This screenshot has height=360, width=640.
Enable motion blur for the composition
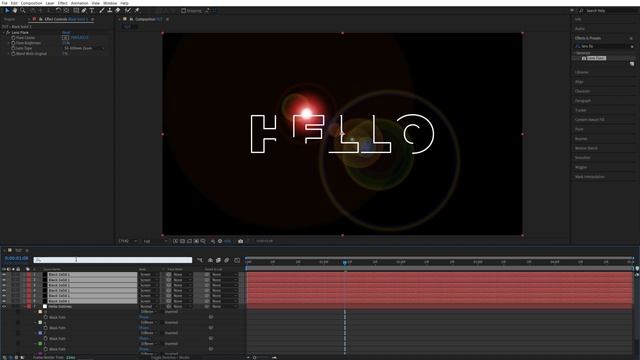[x=227, y=260]
